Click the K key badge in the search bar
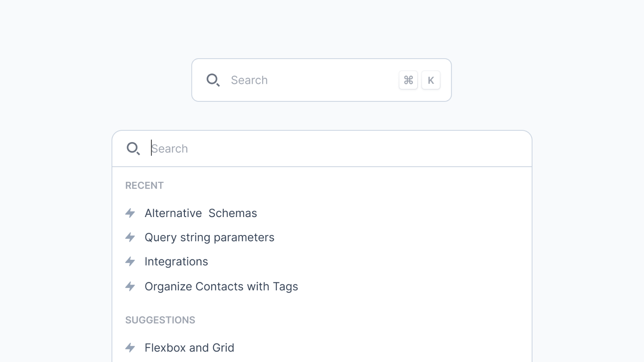The height and width of the screenshot is (362, 644). [x=431, y=80]
